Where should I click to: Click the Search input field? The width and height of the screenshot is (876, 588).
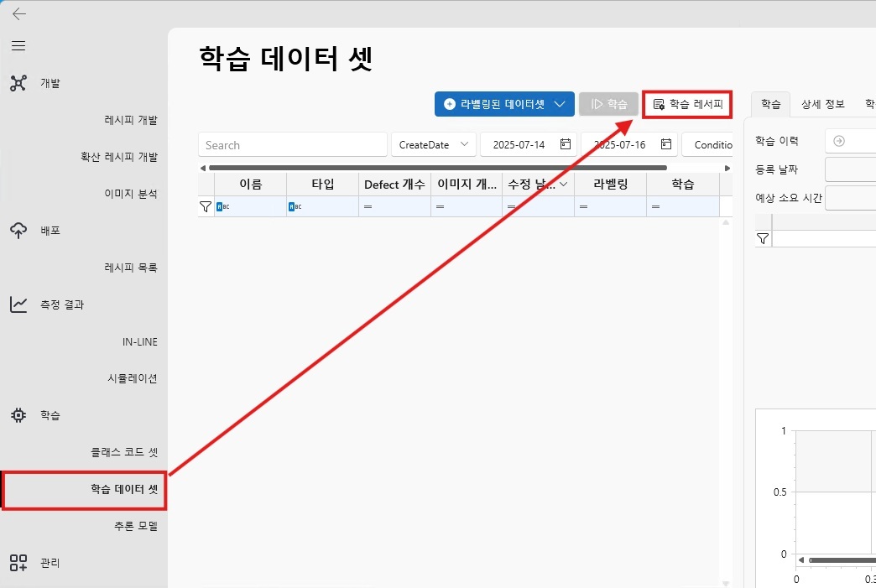pos(280,144)
